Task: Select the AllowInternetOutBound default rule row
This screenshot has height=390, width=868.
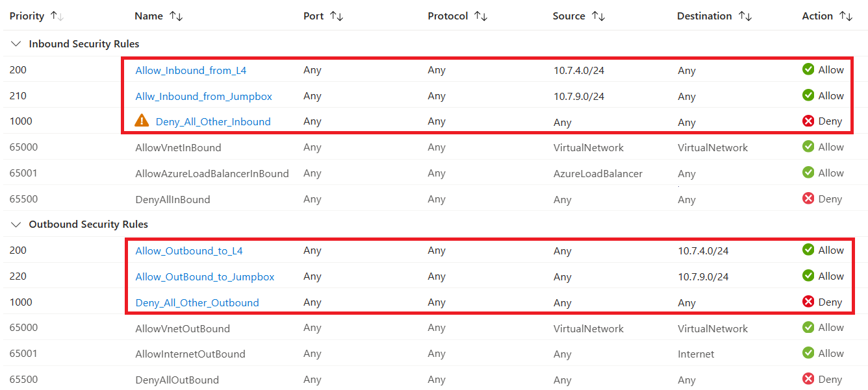Action: pos(434,354)
